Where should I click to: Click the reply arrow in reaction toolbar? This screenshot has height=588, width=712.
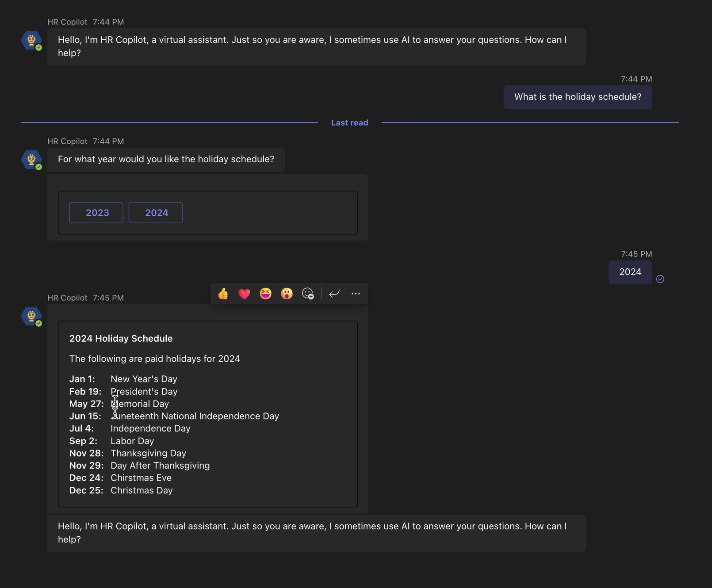(334, 294)
